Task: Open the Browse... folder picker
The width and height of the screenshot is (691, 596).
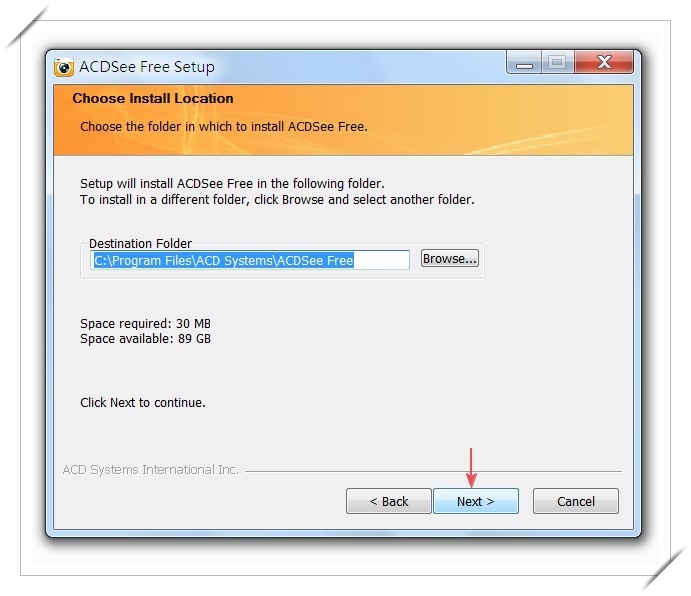Action: tap(450, 258)
